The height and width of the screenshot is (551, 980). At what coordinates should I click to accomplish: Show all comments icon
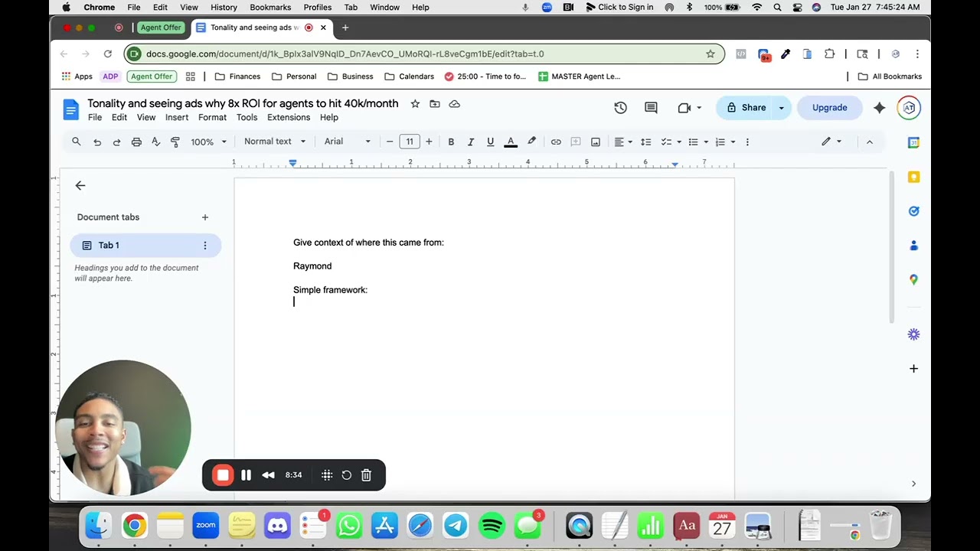(651, 108)
